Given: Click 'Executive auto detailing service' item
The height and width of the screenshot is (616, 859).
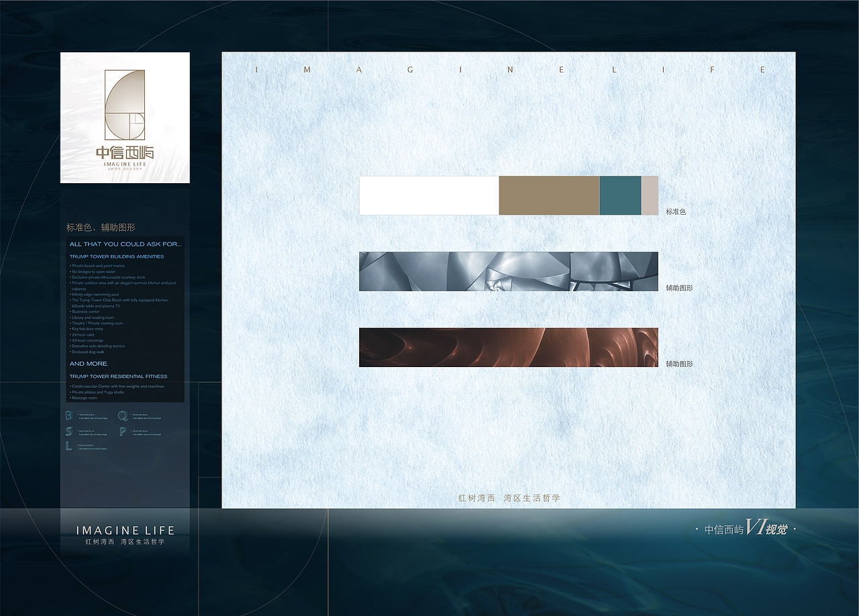Looking at the screenshot, I should pos(98,346).
